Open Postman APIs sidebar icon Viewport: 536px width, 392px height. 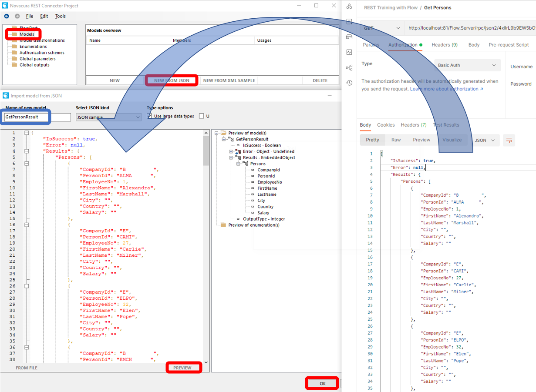349,6
